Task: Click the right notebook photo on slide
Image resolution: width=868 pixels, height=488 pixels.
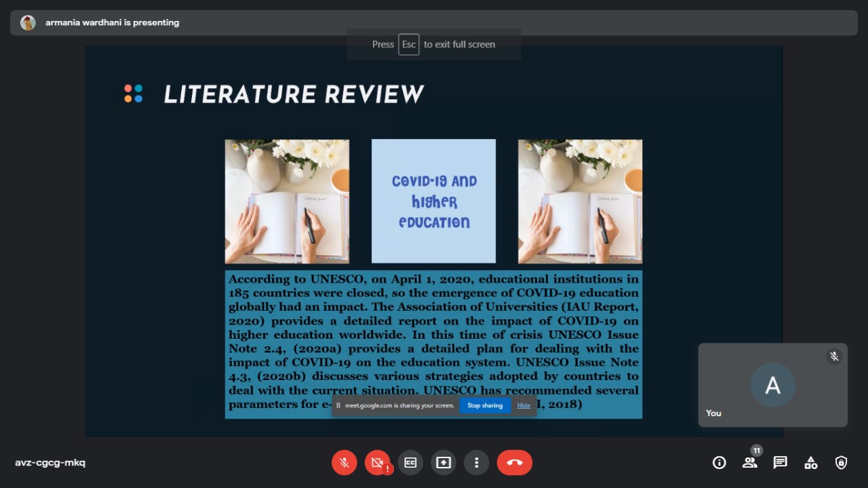Action: 580,202
